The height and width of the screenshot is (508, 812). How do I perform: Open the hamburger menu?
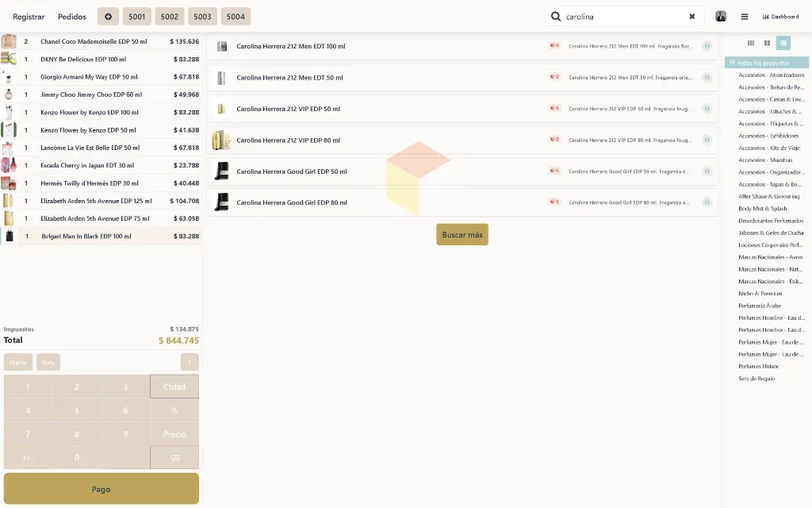coord(744,17)
